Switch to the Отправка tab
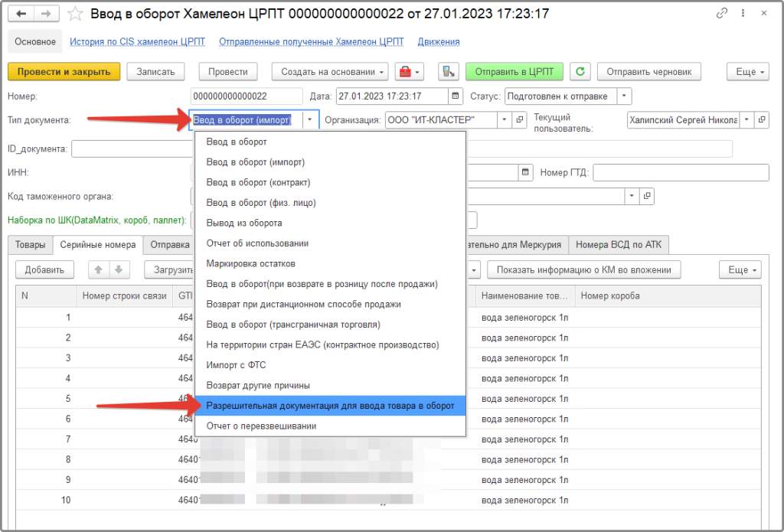 [169, 245]
